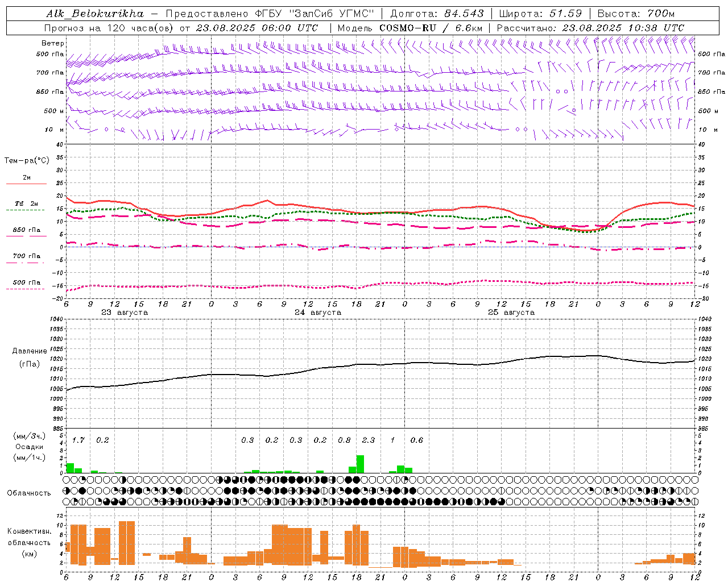Click the (мм/3ч.) precipitation unit label

pyautogui.click(x=29, y=436)
